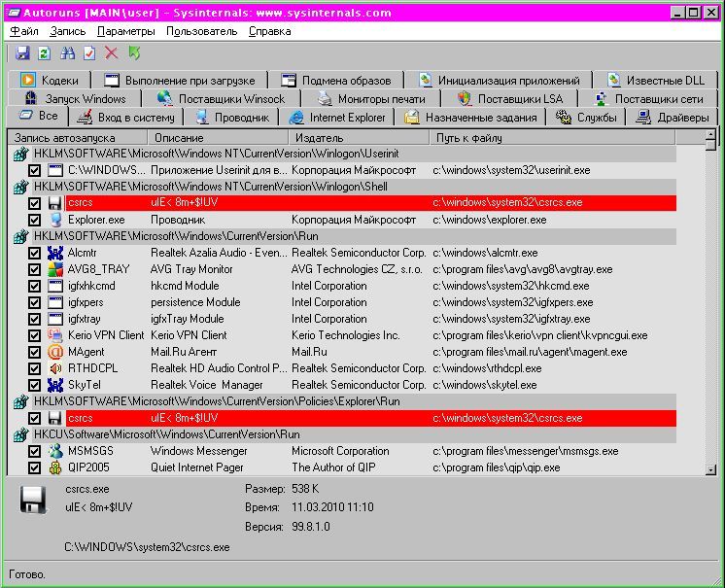Open the Файл menu
725x588 pixels.
pos(24,31)
